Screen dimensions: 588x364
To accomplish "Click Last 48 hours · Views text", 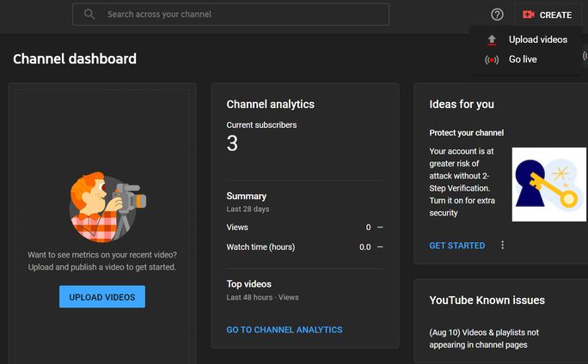I will point(262,297).
